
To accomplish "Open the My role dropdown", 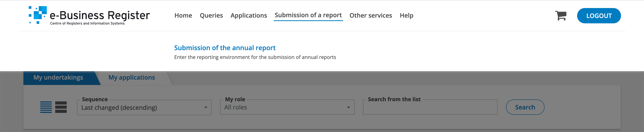I will pos(287,107).
